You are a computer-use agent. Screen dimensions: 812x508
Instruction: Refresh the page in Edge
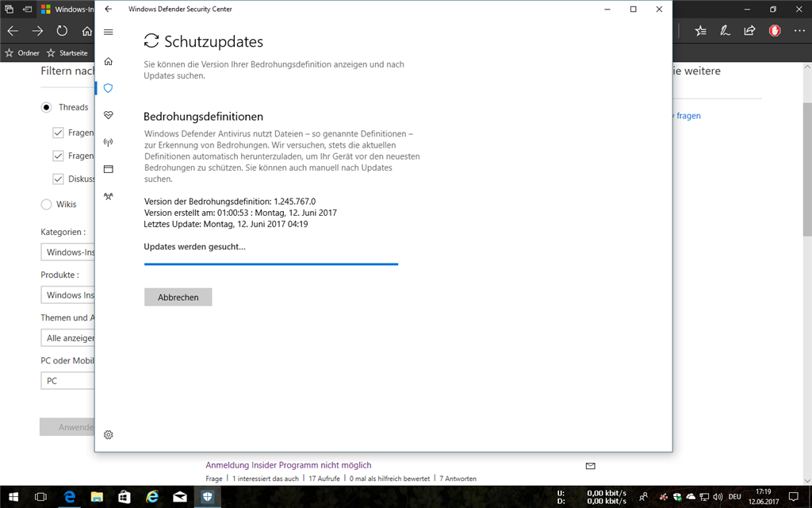pyautogui.click(x=62, y=31)
